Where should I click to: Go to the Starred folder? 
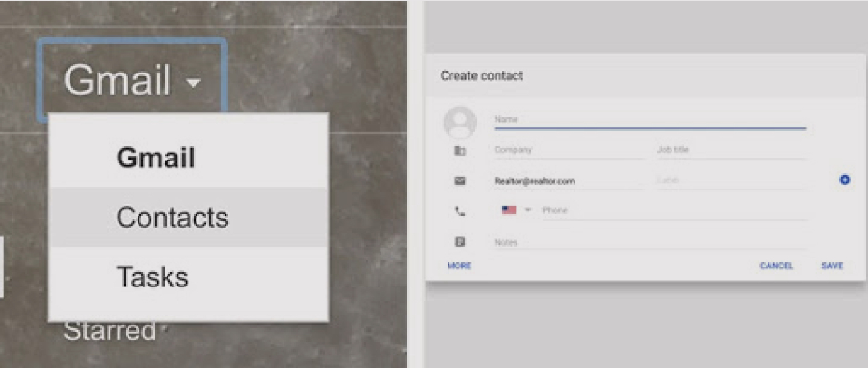(109, 331)
